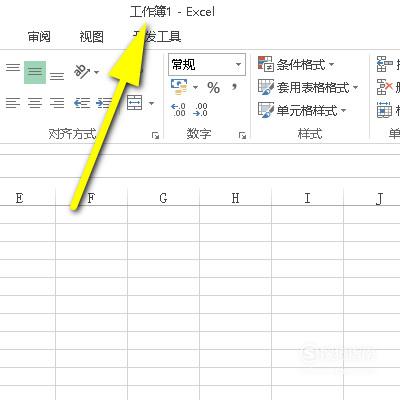This screenshot has height=400, width=400.
Task: Open 单元格样式 cell styles menu
Action: [302, 110]
